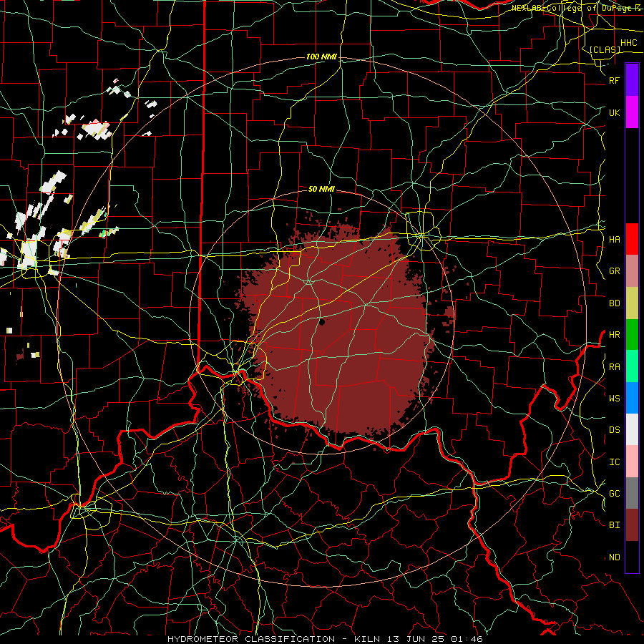
Task: Click the BI dark red swatch
Action: tap(632, 525)
